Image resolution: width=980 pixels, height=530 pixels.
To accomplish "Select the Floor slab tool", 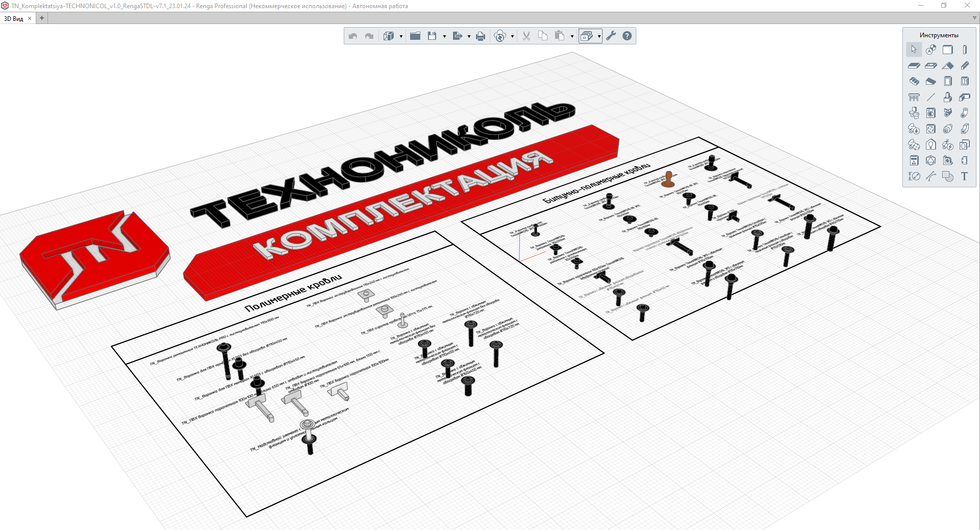I will (914, 65).
